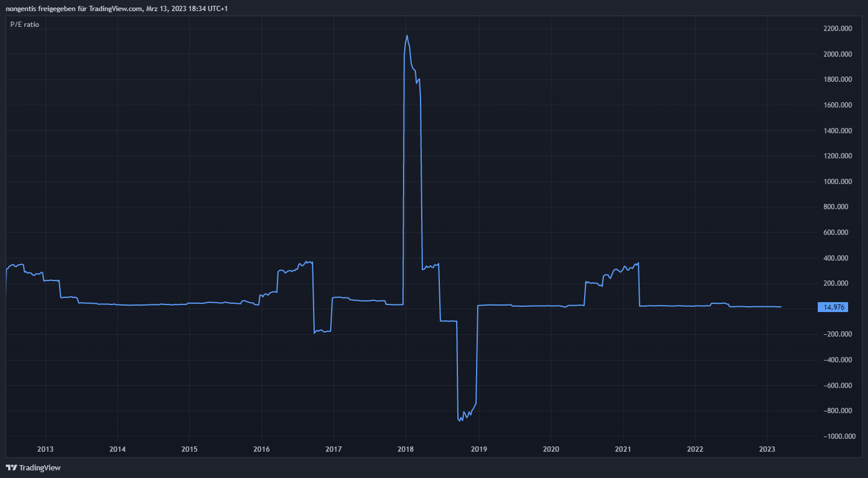Select the 2018 year marker on time axis
Image resolution: width=868 pixels, height=478 pixels.
pos(405,449)
